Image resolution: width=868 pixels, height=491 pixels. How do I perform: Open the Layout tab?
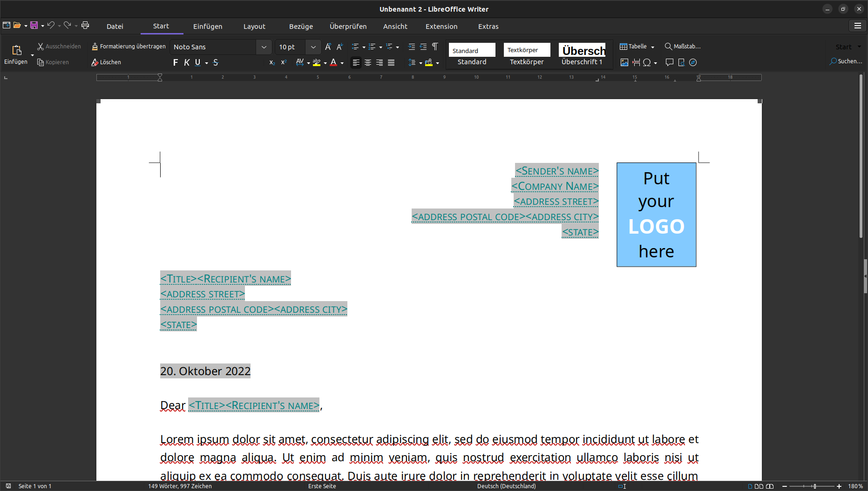254,27
